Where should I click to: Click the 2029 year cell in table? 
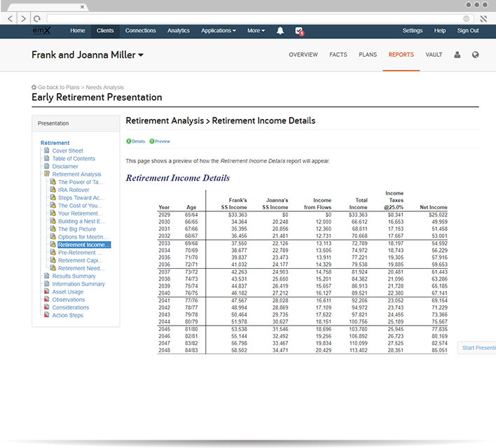pos(164,215)
